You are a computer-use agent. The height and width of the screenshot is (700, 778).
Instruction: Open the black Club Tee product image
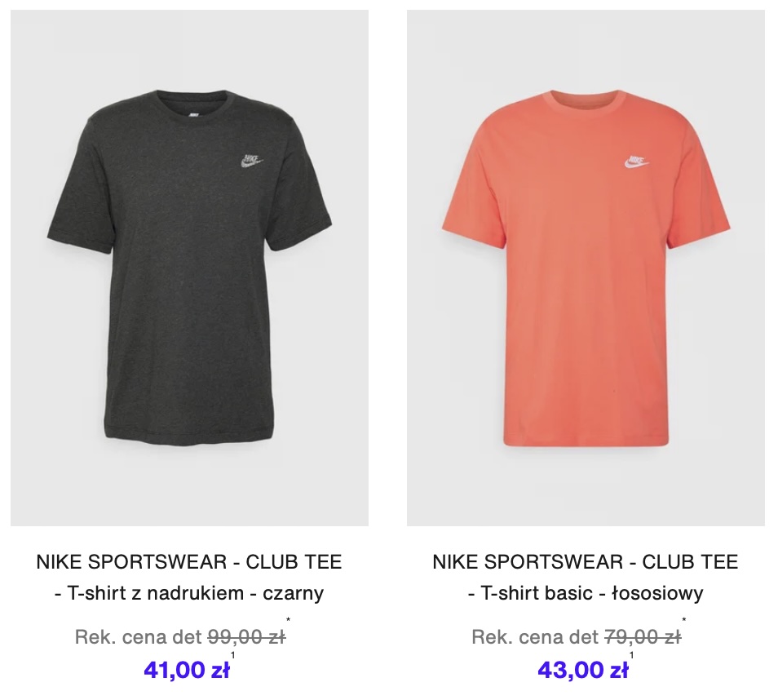189,268
